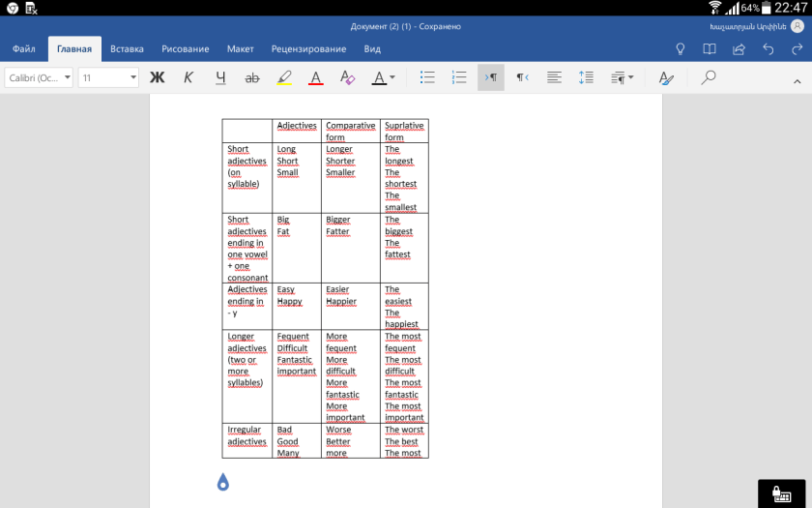Click the empty top-left table cell
Screen dimensions: 812x508
(x=247, y=131)
